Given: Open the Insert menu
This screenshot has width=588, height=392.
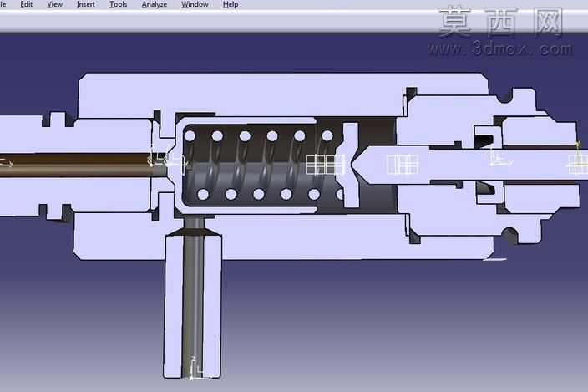Looking at the screenshot, I should (x=85, y=4).
